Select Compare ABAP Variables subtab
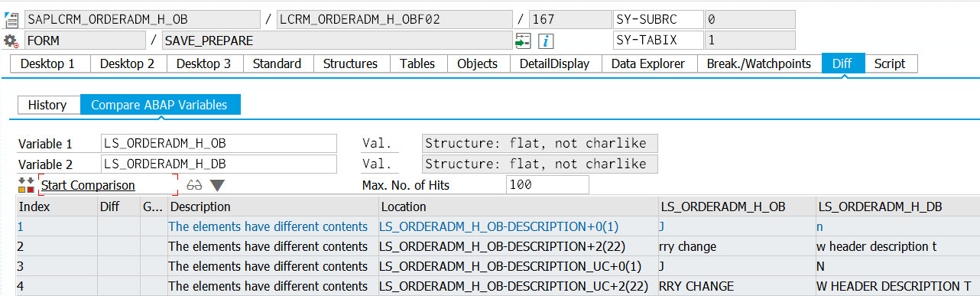The image size is (980, 296). tap(160, 105)
